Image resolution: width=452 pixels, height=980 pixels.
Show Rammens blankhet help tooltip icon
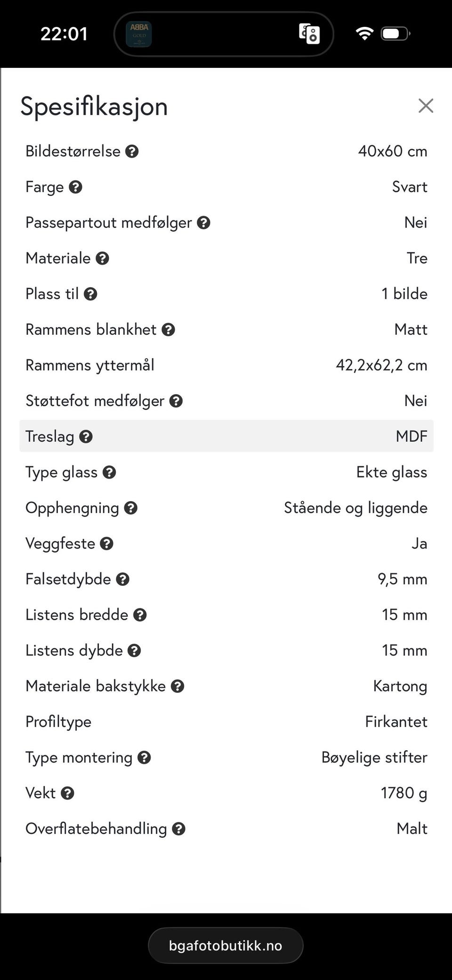(168, 330)
